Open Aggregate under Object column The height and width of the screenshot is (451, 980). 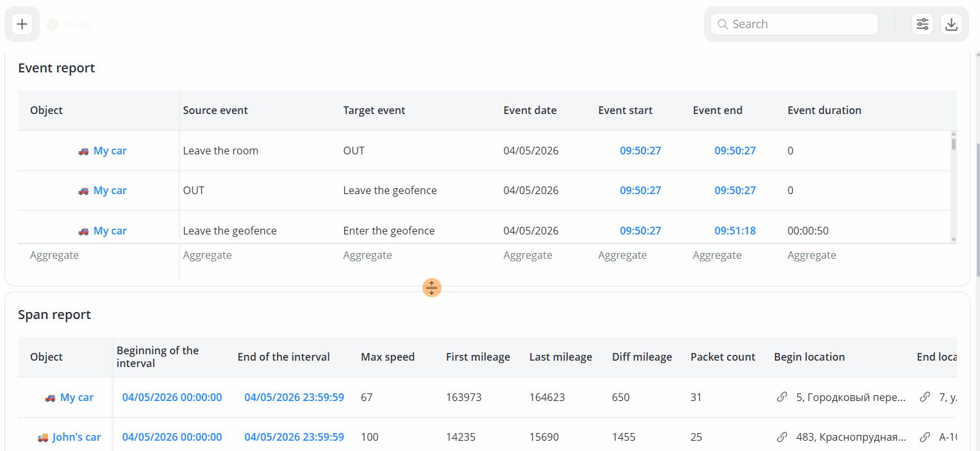click(x=54, y=255)
